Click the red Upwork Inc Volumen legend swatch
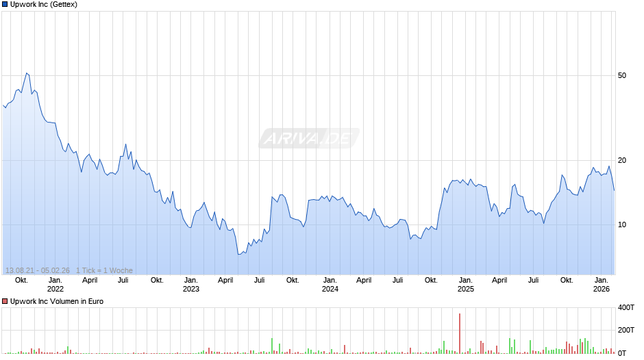The image size is (644, 360). click(5, 301)
